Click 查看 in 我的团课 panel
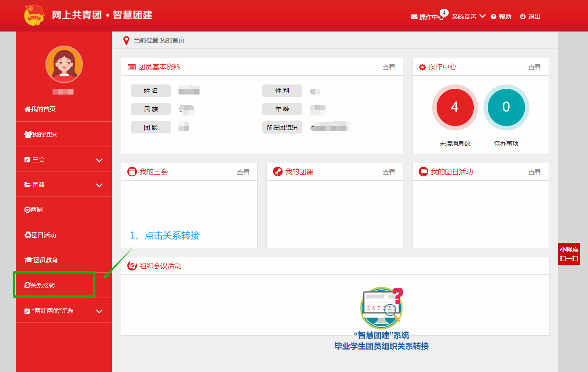The height and width of the screenshot is (372, 588). [x=389, y=172]
